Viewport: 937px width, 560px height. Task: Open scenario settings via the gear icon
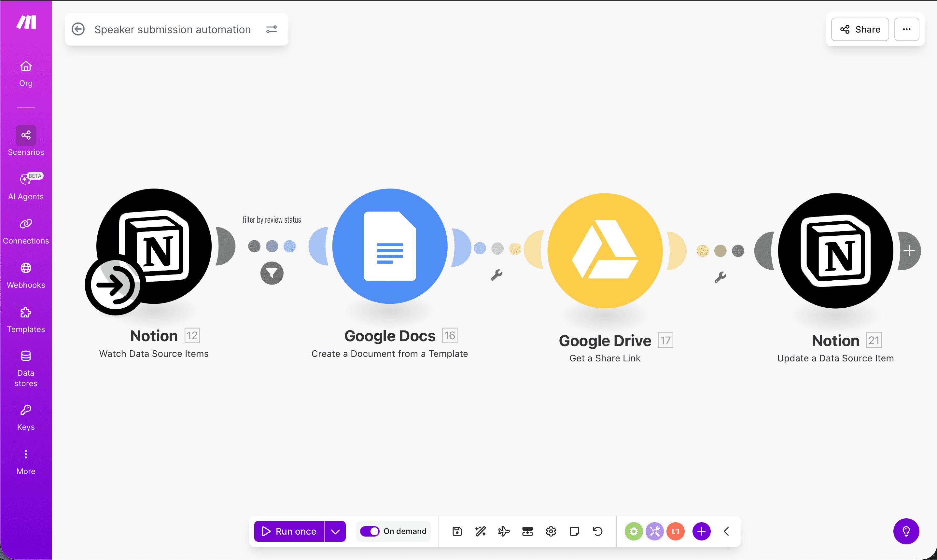tap(551, 531)
